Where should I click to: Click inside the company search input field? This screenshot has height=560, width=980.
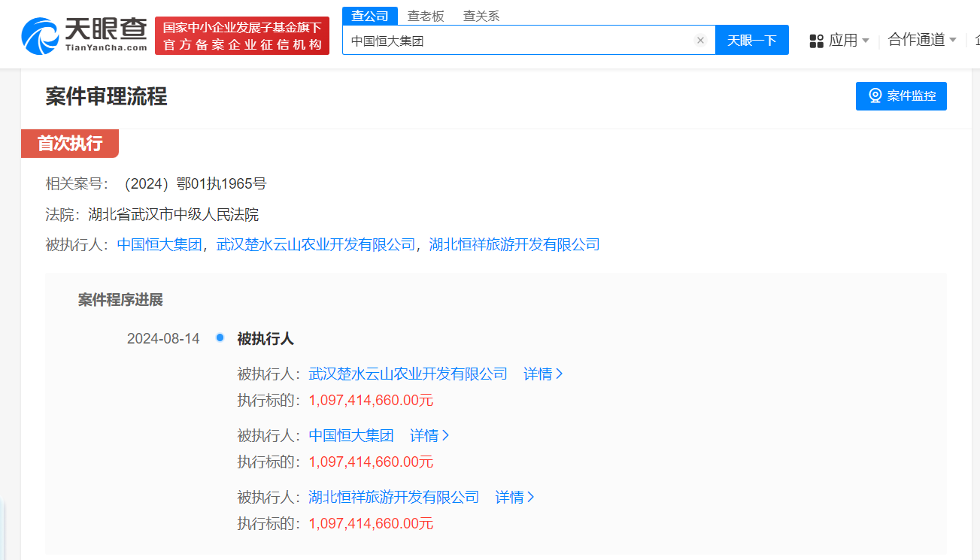coord(526,40)
